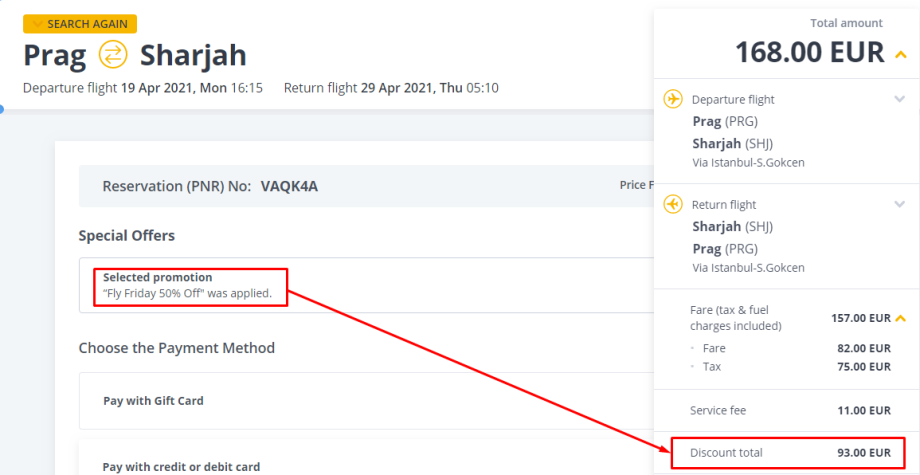The height and width of the screenshot is (475, 920).
Task: Click the blue progress dot at left edge
Action: (2, 108)
